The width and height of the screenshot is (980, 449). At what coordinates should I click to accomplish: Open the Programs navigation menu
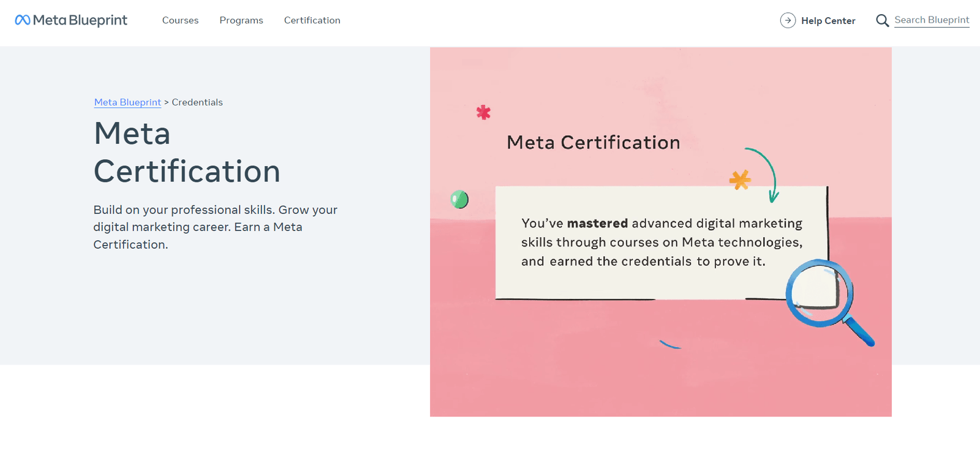coord(241,20)
